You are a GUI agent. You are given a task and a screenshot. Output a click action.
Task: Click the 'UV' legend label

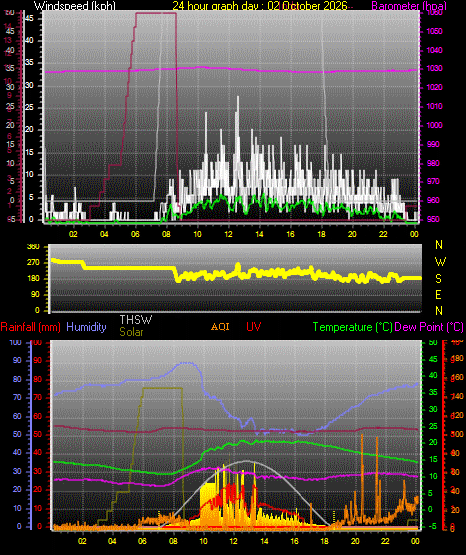(253, 326)
